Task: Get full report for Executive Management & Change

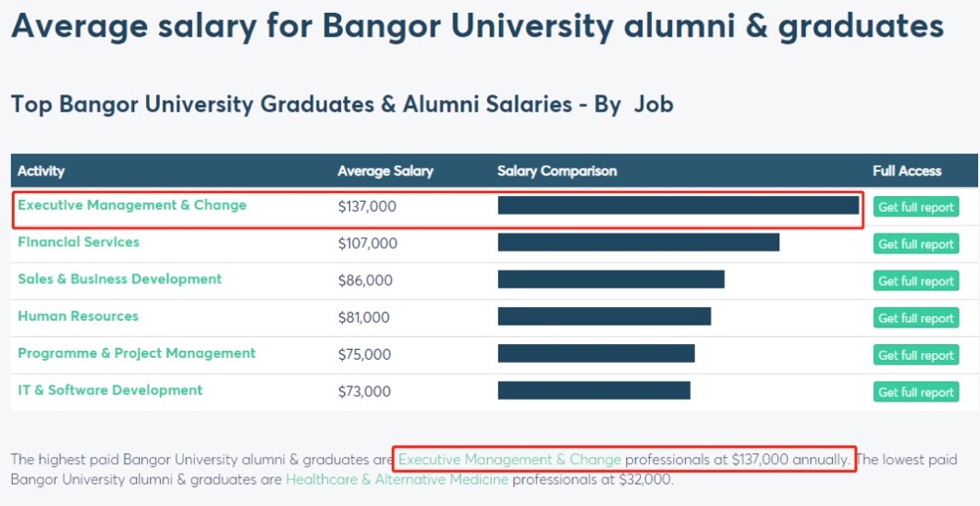Action: pyautogui.click(x=915, y=207)
